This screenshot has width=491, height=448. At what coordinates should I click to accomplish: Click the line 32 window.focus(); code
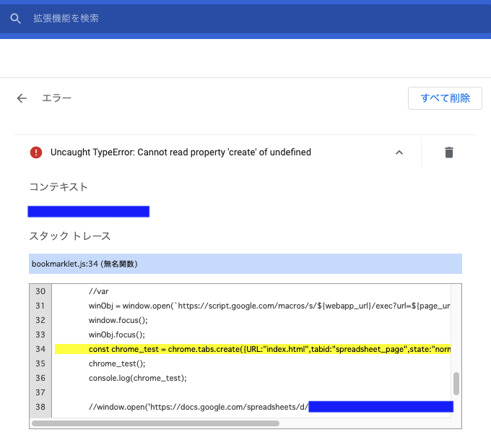pos(118,320)
